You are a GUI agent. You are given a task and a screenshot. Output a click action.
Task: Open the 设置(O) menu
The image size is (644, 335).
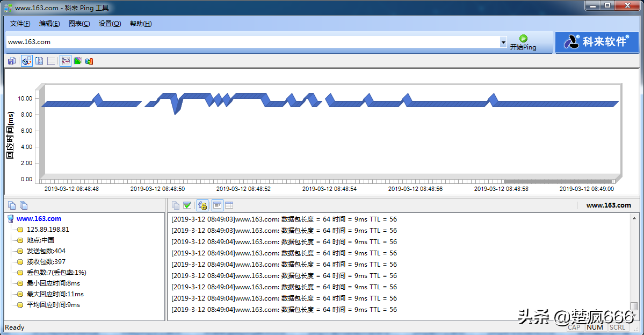[110, 24]
